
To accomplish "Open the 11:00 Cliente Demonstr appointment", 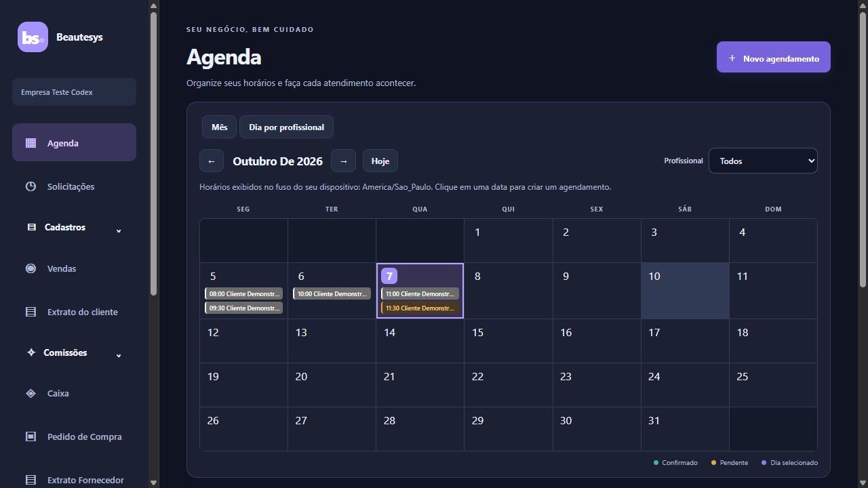I will point(420,293).
